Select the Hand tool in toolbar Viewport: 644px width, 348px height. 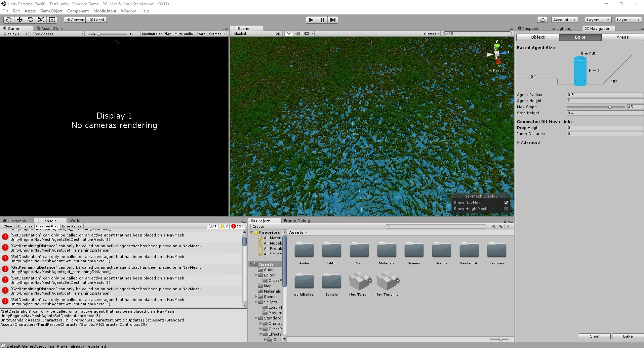click(9, 20)
